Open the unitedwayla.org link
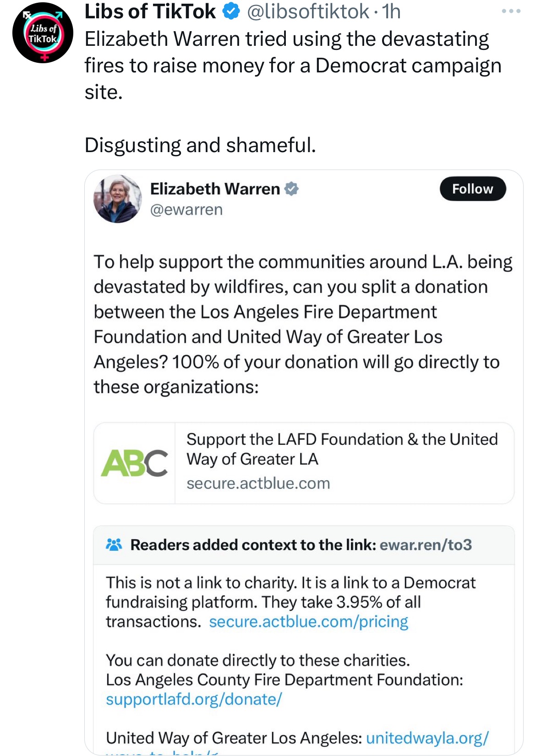The height and width of the screenshot is (756, 536). [x=427, y=738]
